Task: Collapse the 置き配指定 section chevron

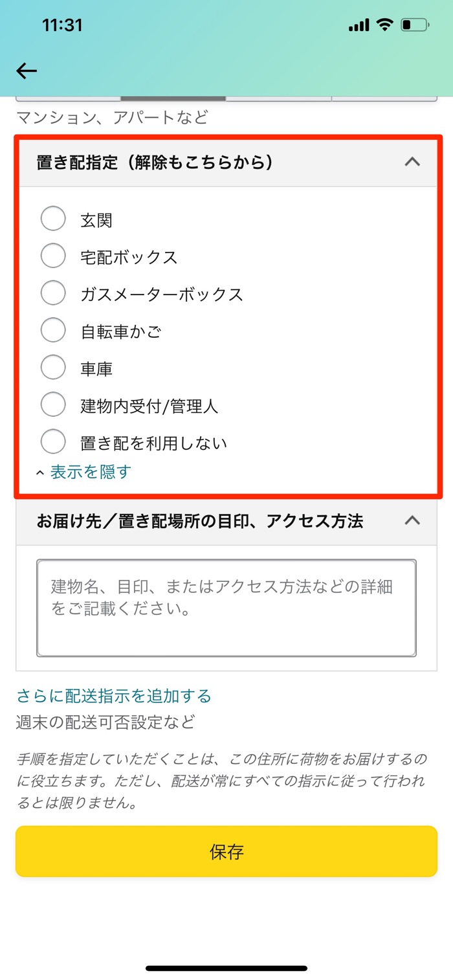Action: (x=412, y=162)
